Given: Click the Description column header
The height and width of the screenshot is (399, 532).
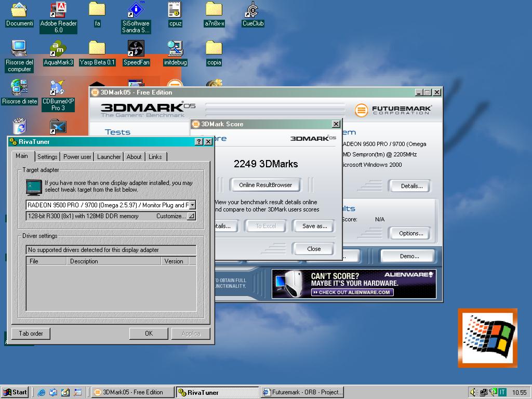Looking at the screenshot, I should click(x=114, y=261).
